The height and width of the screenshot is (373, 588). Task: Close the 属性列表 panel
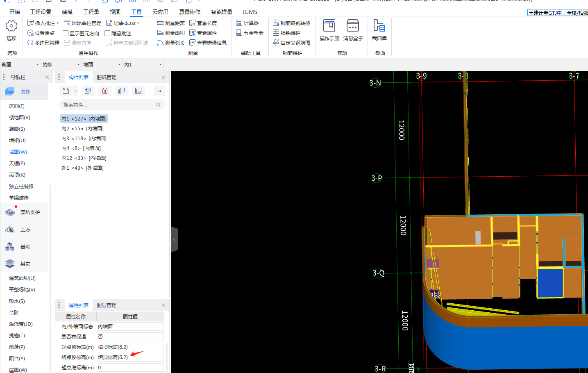click(163, 305)
